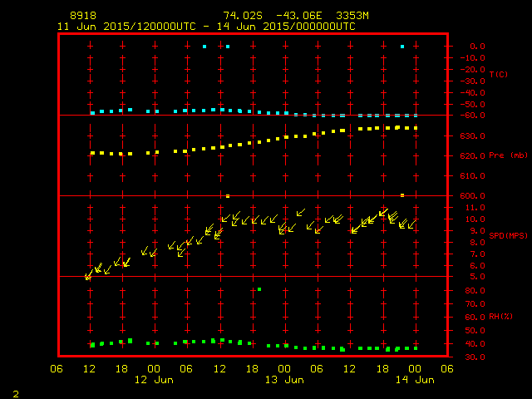Click the 80.0 humidity tick label
This screenshot has width=532, height=399.
click(475, 291)
